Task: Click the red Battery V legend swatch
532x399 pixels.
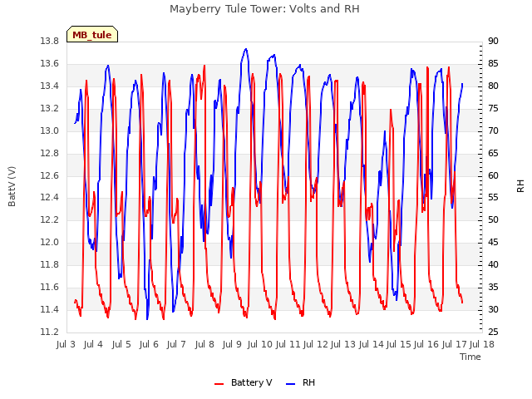Action: click(x=219, y=384)
